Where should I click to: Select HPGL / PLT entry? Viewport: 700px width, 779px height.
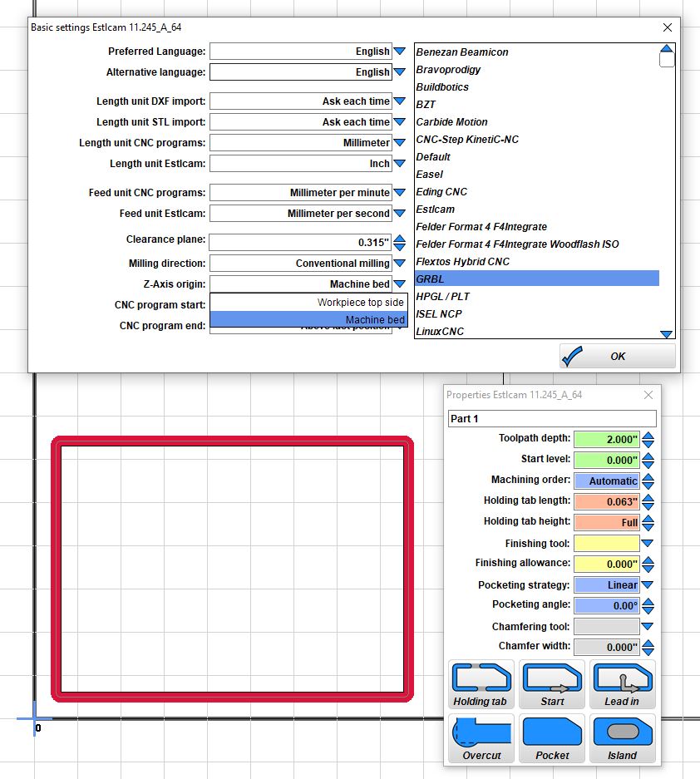coord(537,297)
